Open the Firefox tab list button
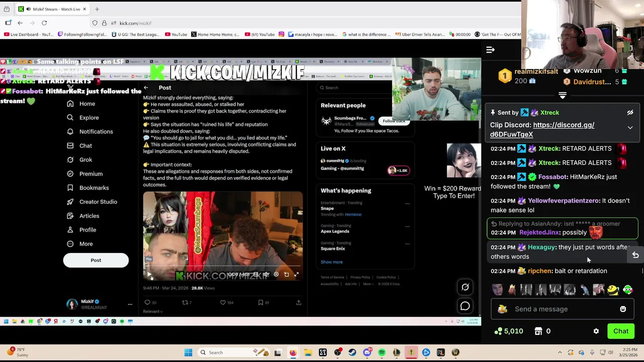The image size is (644, 362). (7, 9)
